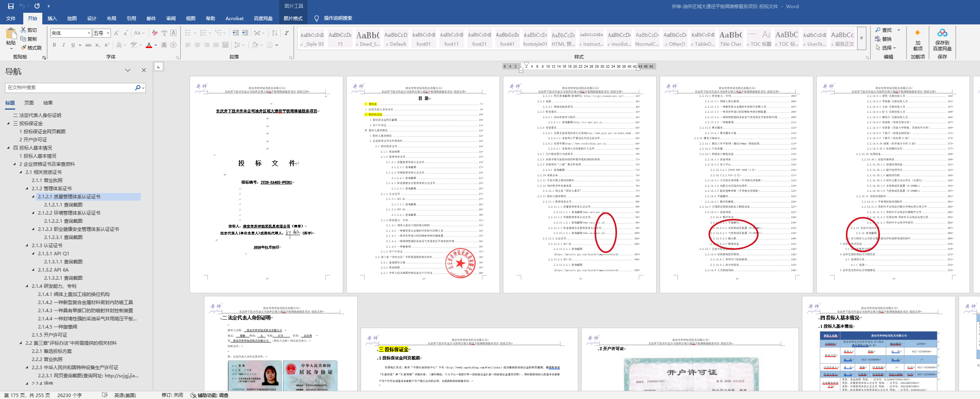Click the character border (boxed A) icon

click(173, 33)
